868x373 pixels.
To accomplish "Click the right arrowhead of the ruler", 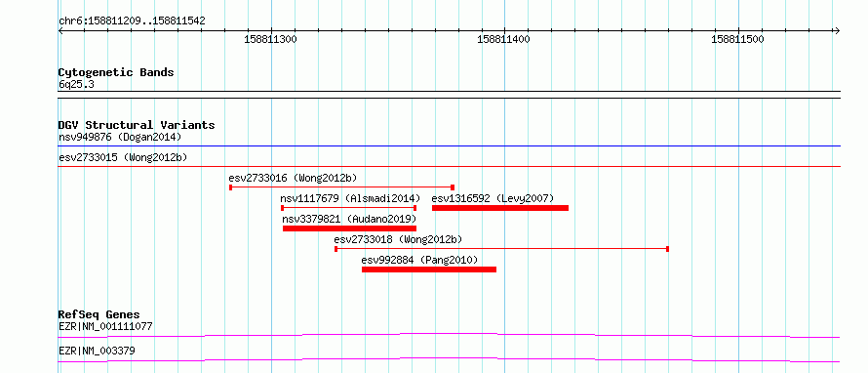I will click(837, 30).
